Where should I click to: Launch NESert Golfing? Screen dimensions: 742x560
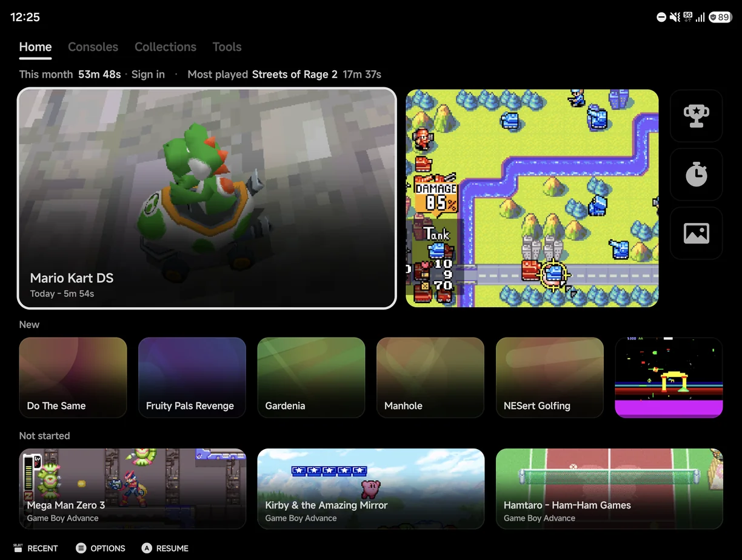click(x=550, y=378)
